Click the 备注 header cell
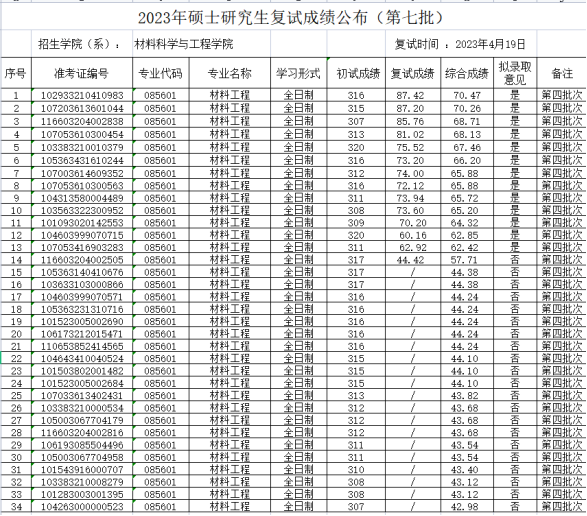 (x=562, y=73)
